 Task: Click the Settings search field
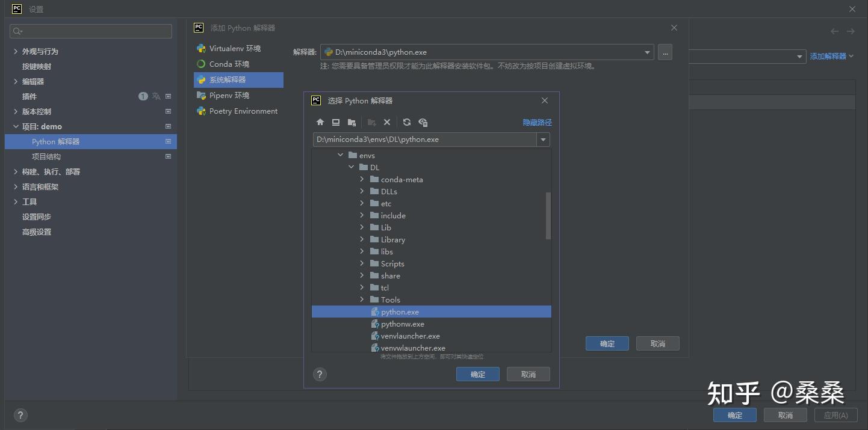91,31
